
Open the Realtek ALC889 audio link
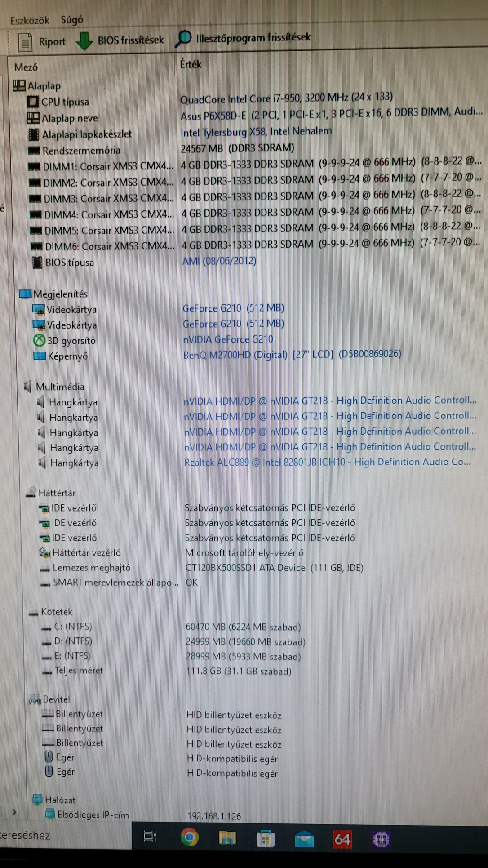pyautogui.click(x=327, y=462)
